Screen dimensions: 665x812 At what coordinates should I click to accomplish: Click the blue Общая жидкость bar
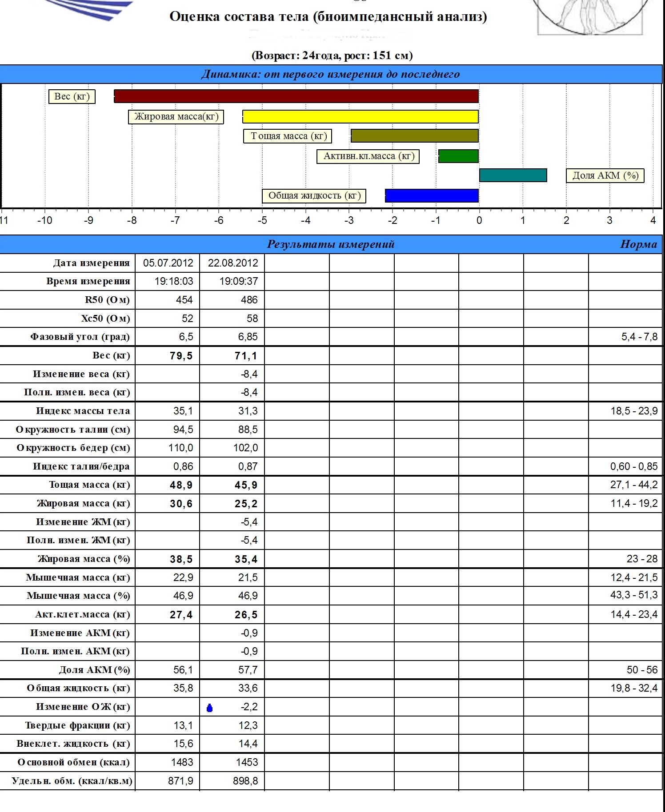[x=432, y=196]
